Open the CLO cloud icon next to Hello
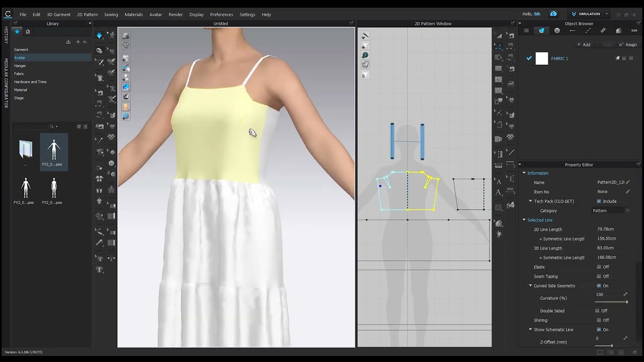 [553, 14]
